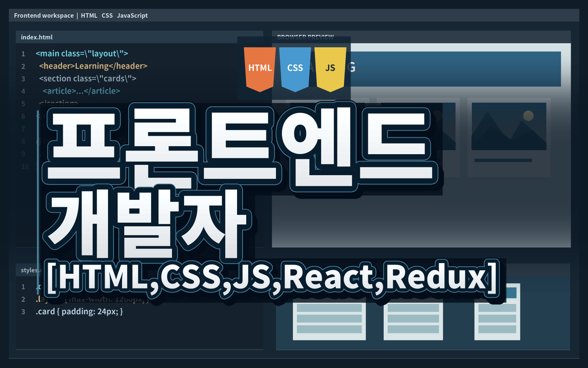588x368 pixels.
Task: Click the large '프론트엔드' title text
Action: pos(241,147)
